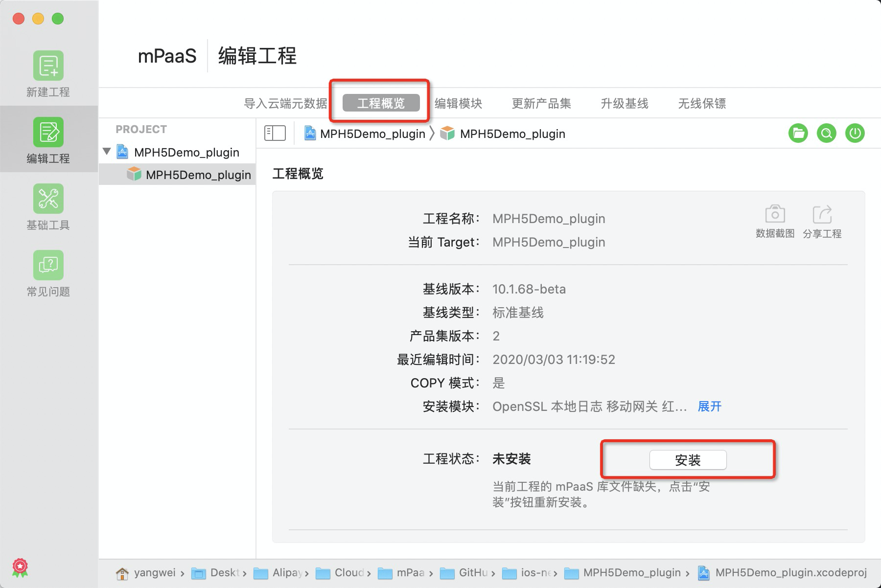The height and width of the screenshot is (588, 881).
Task: Select the MPH5Demo_plugin project root row
Action: coord(177,152)
